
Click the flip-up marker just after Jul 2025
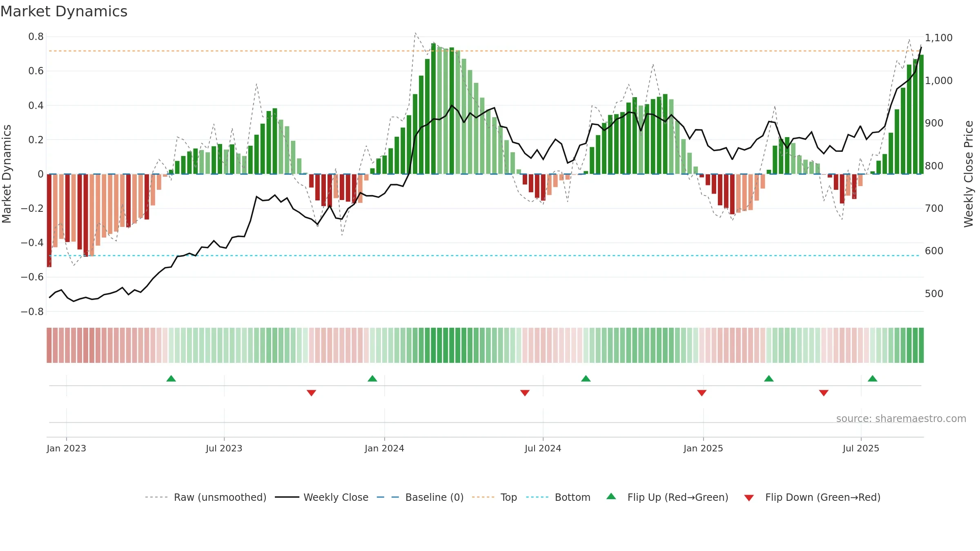tap(873, 378)
